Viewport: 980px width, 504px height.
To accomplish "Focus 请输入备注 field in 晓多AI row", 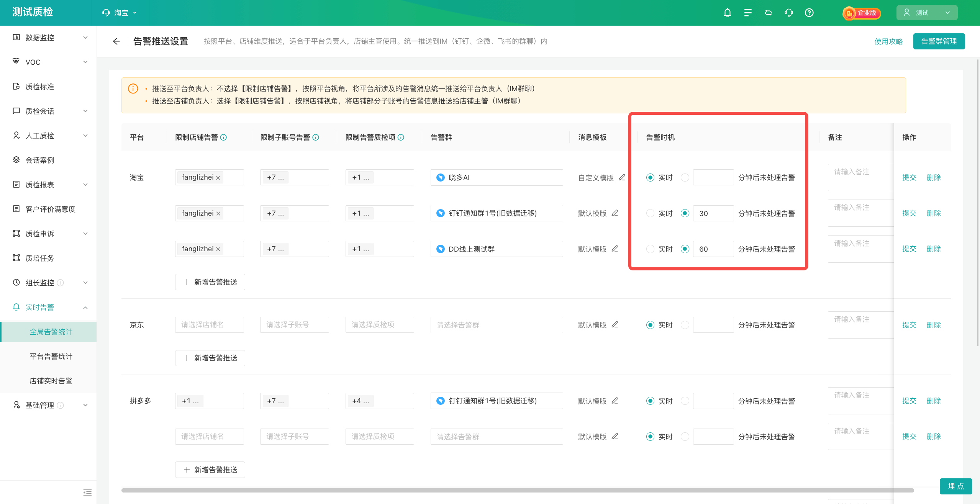I will click(x=861, y=177).
